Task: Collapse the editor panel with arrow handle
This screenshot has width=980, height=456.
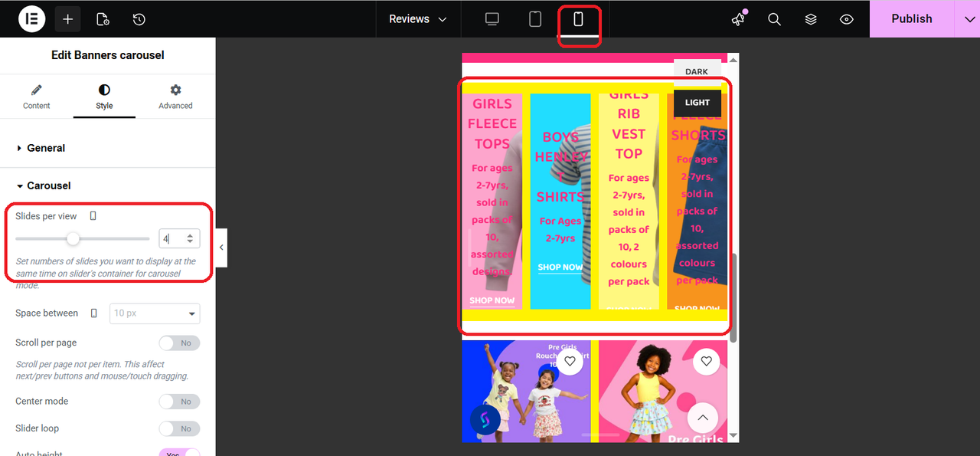Action: point(221,248)
